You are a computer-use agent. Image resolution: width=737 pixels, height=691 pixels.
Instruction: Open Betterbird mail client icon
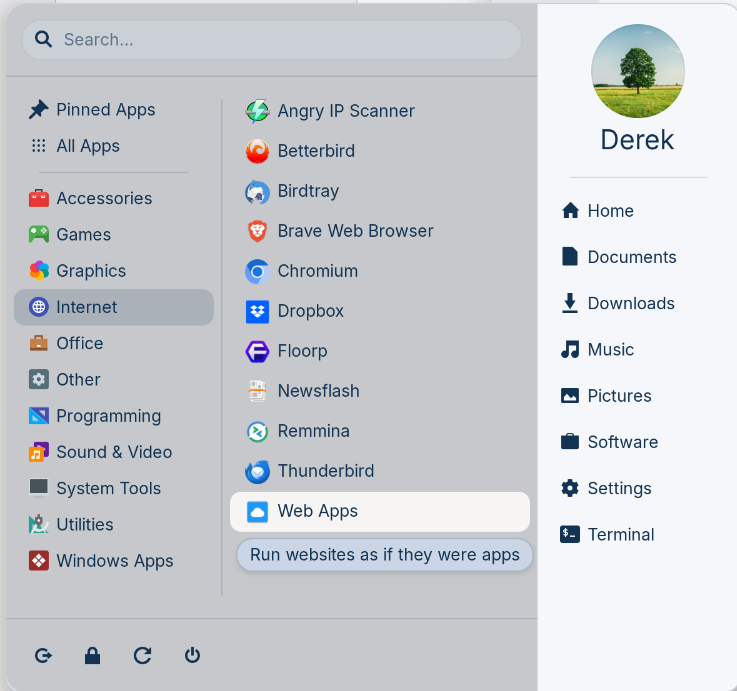(258, 151)
